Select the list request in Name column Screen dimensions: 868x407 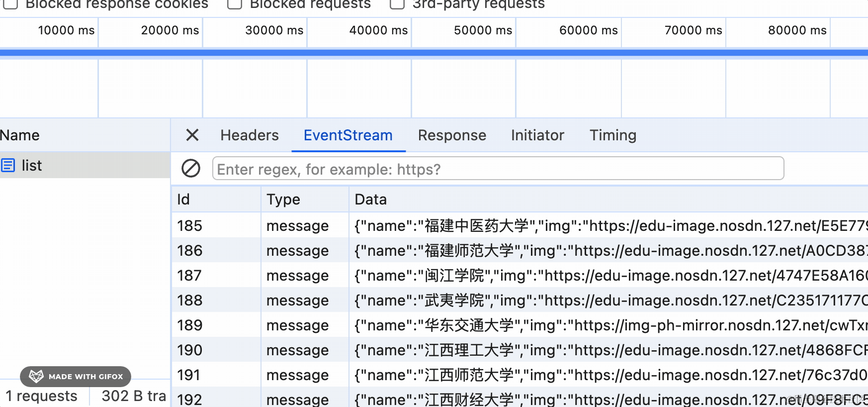32,165
